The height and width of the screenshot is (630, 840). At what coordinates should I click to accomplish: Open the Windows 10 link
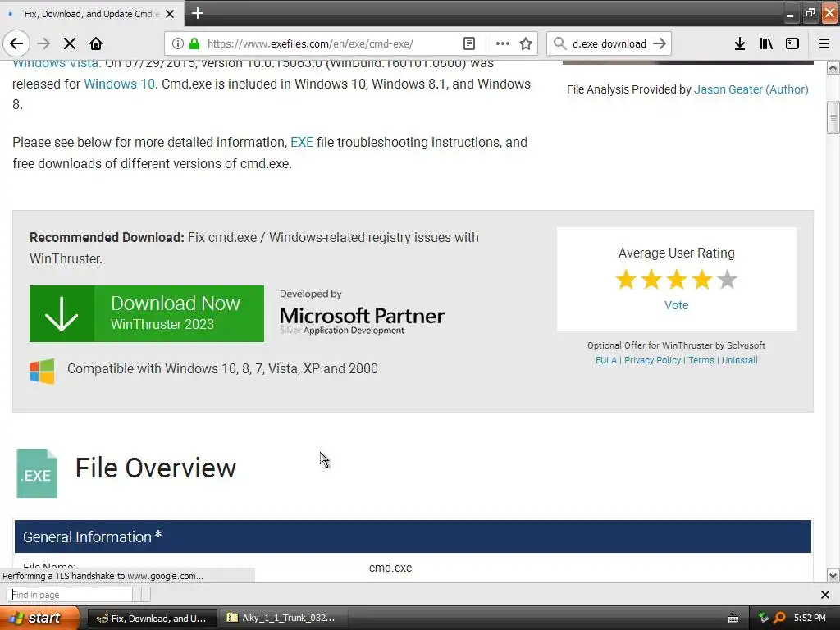pyautogui.click(x=119, y=84)
